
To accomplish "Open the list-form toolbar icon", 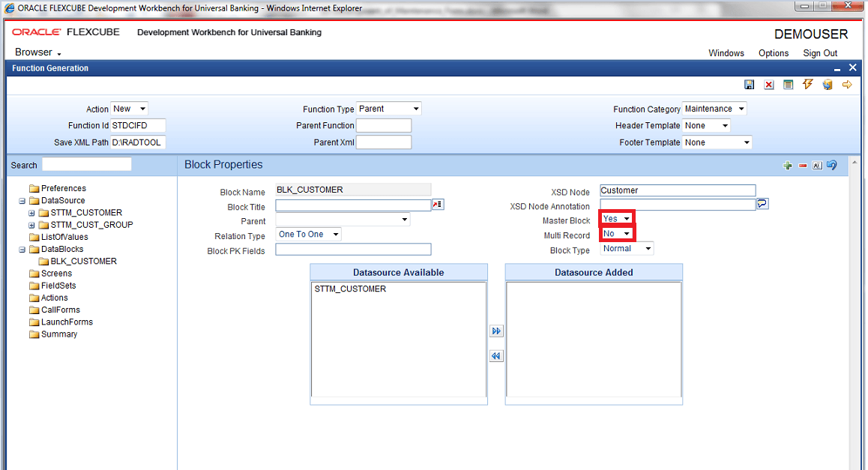I will tap(789, 84).
